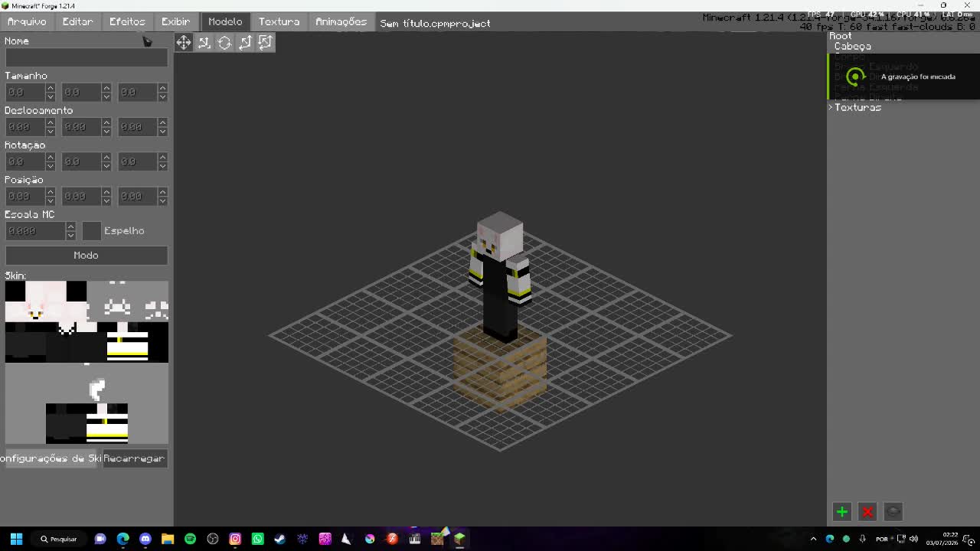Image resolution: width=980 pixels, height=551 pixels.
Task: Expand the Texturas tree node
Action: click(x=831, y=108)
